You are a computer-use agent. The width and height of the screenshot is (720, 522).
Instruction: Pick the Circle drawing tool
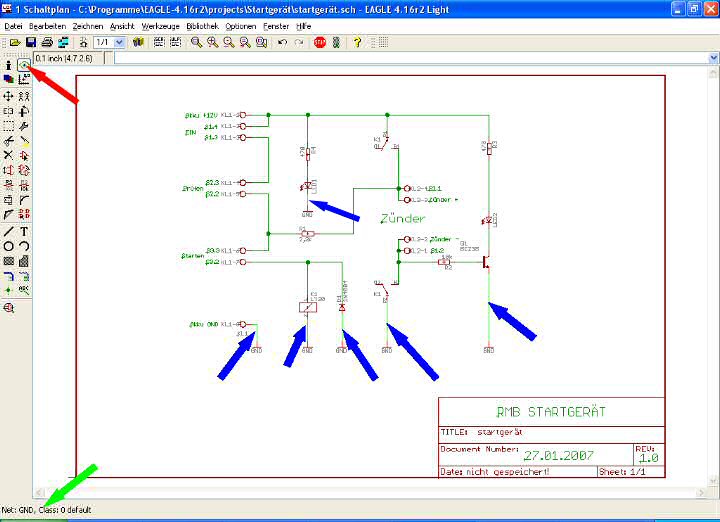point(8,246)
